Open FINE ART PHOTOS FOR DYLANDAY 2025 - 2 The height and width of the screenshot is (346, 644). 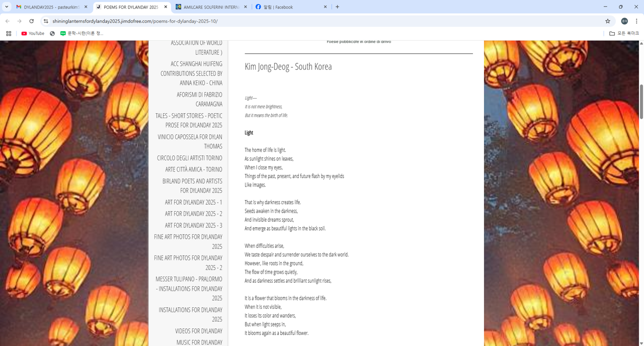[x=188, y=263]
